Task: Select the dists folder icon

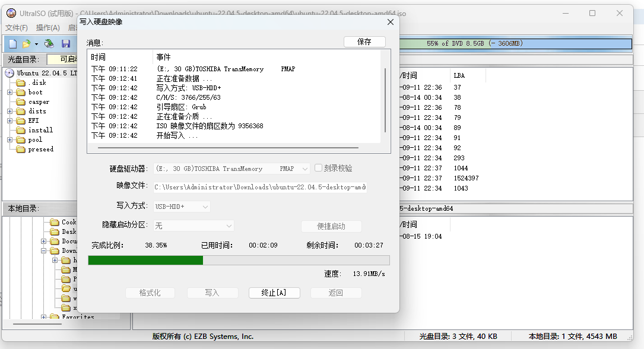Action: point(21,111)
